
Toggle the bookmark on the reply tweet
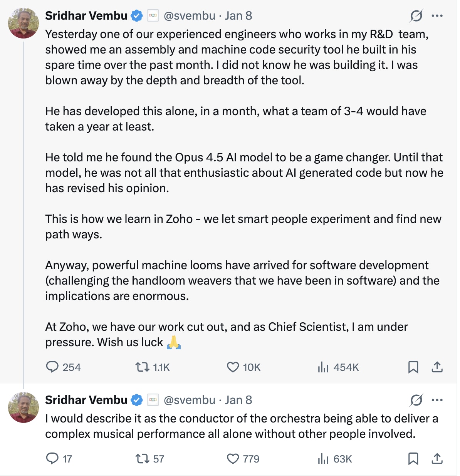pos(414,459)
